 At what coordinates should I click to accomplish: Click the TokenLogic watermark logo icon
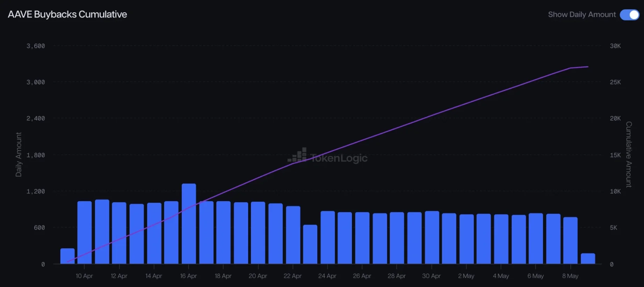(x=297, y=155)
